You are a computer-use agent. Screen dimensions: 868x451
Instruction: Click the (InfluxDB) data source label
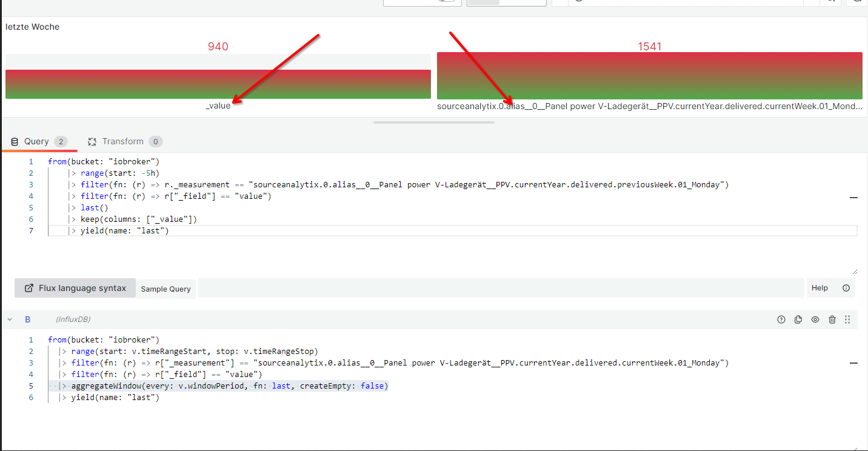73,319
